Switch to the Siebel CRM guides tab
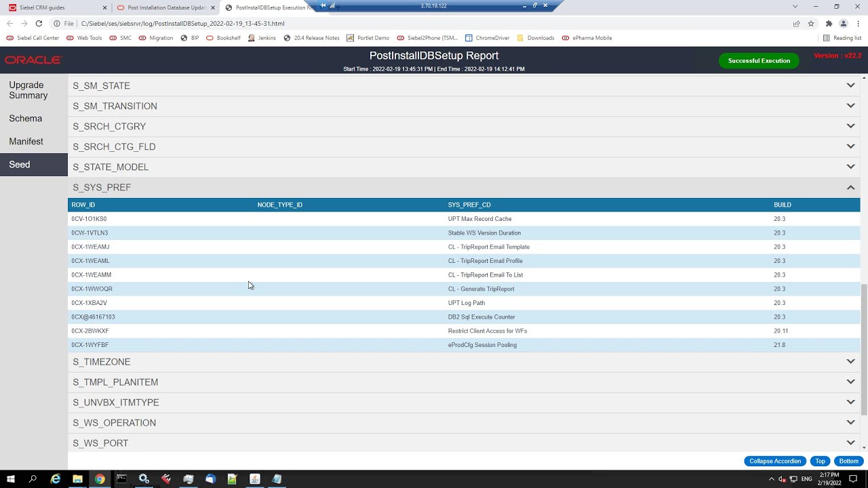 pyautogui.click(x=56, y=7)
